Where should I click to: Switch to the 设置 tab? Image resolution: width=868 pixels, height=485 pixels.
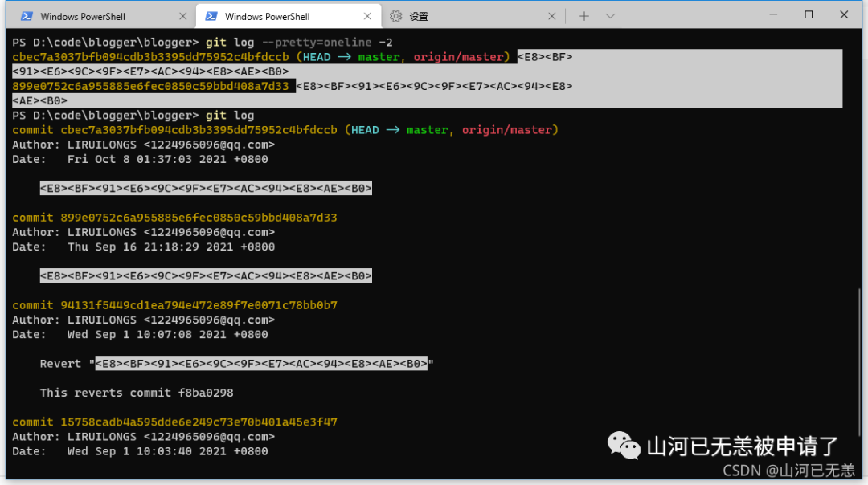click(x=418, y=15)
